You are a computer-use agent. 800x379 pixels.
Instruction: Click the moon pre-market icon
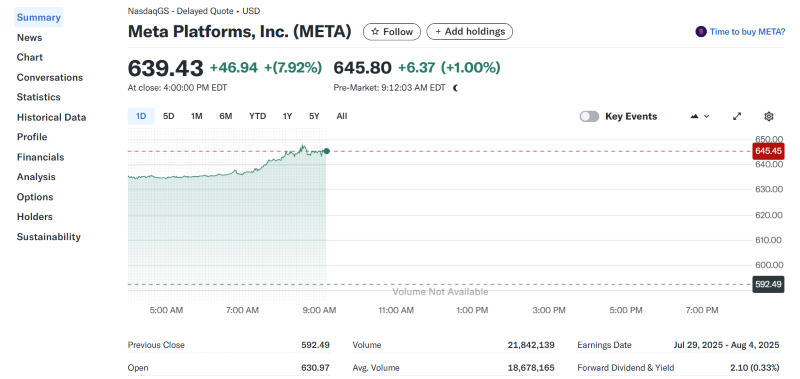click(456, 88)
